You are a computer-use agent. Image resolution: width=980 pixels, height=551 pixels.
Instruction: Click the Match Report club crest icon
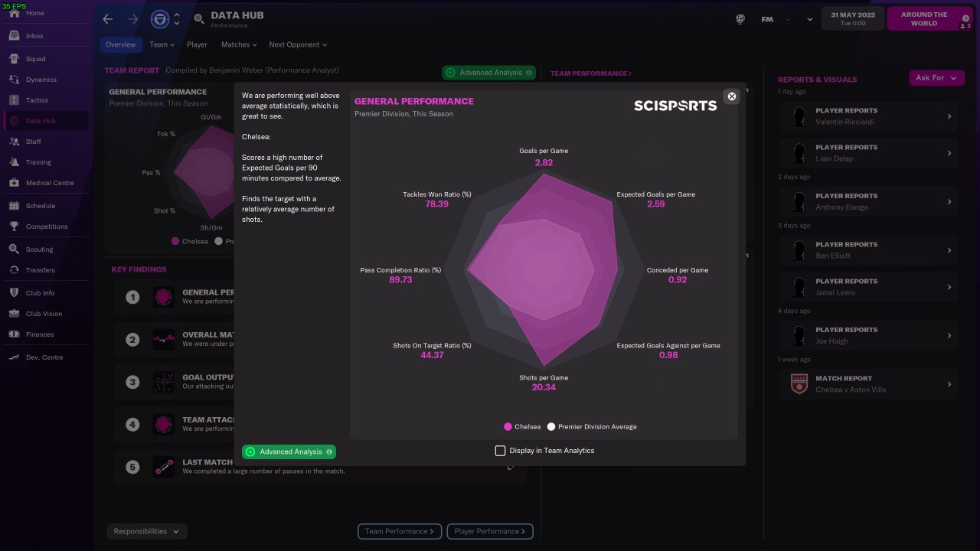click(799, 383)
